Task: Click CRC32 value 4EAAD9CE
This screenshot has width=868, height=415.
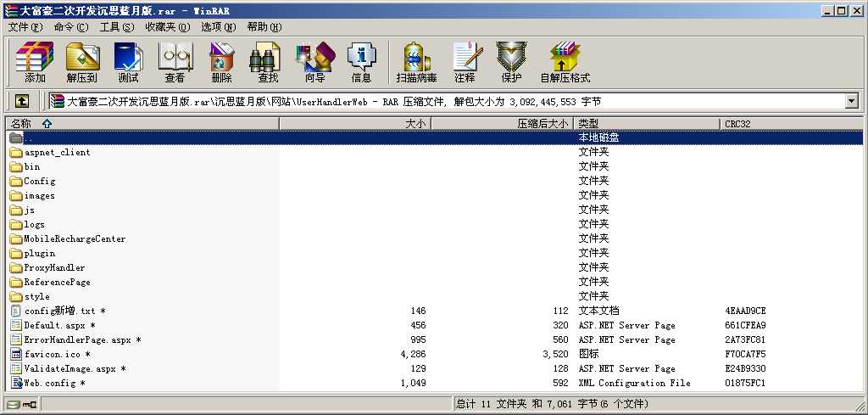Action: [x=745, y=311]
